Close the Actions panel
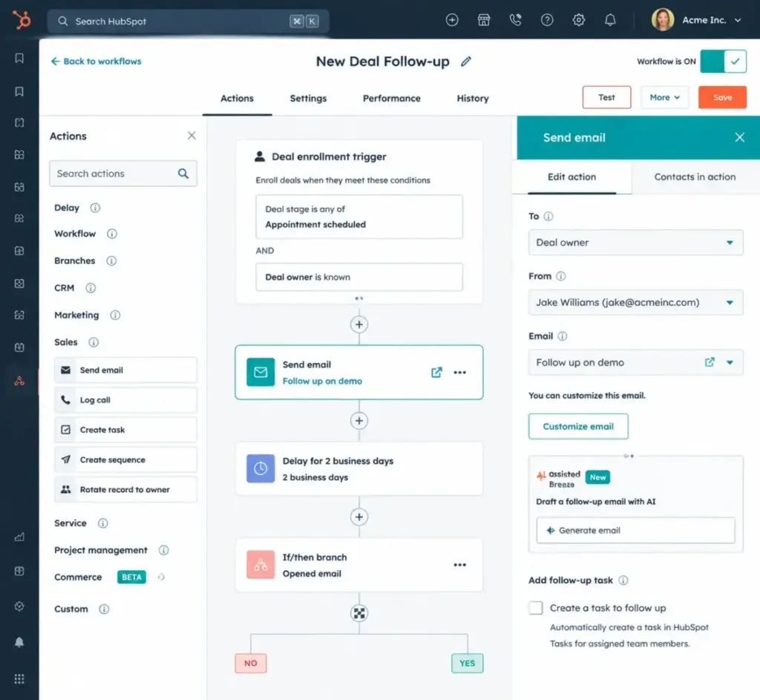This screenshot has width=760, height=700. tap(191, 136)
